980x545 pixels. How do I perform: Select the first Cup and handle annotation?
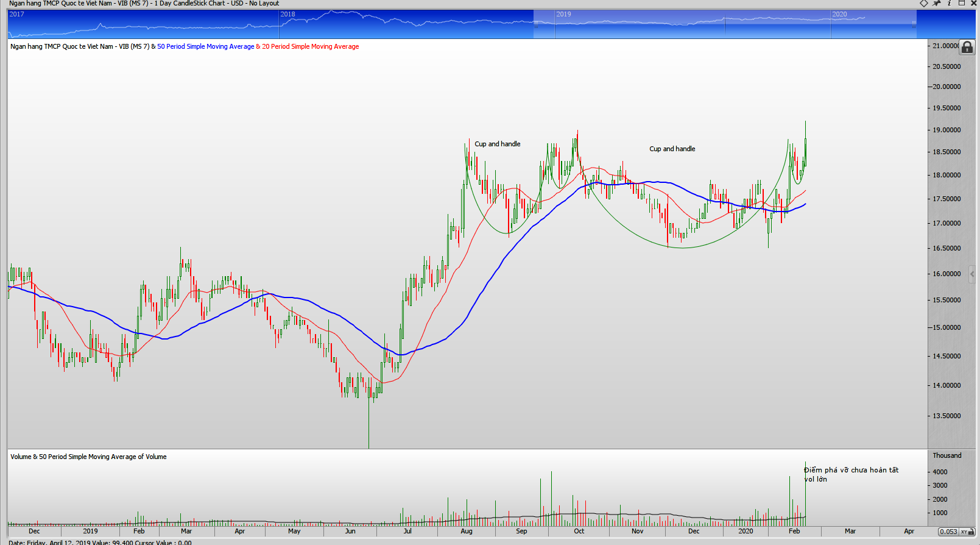coord(497,144)
